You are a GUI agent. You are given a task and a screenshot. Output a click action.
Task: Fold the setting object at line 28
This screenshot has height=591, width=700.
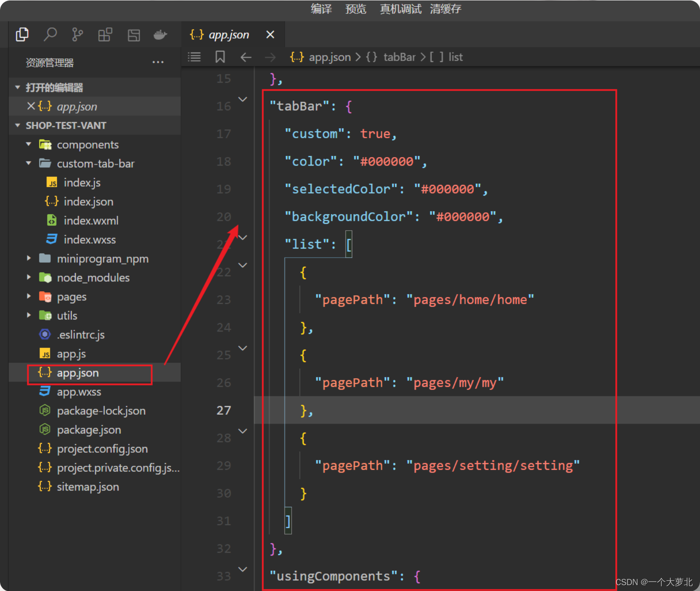click(x=243, y=431)
